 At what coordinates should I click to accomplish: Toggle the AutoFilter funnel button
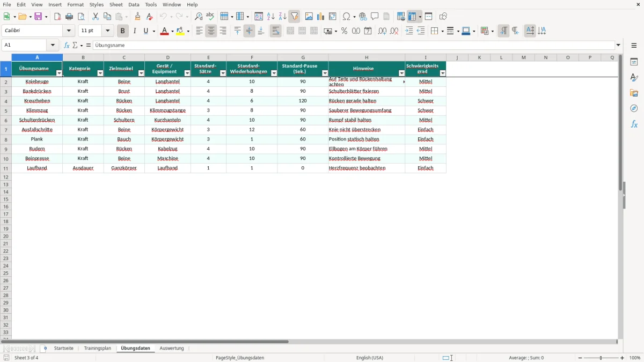295,17
